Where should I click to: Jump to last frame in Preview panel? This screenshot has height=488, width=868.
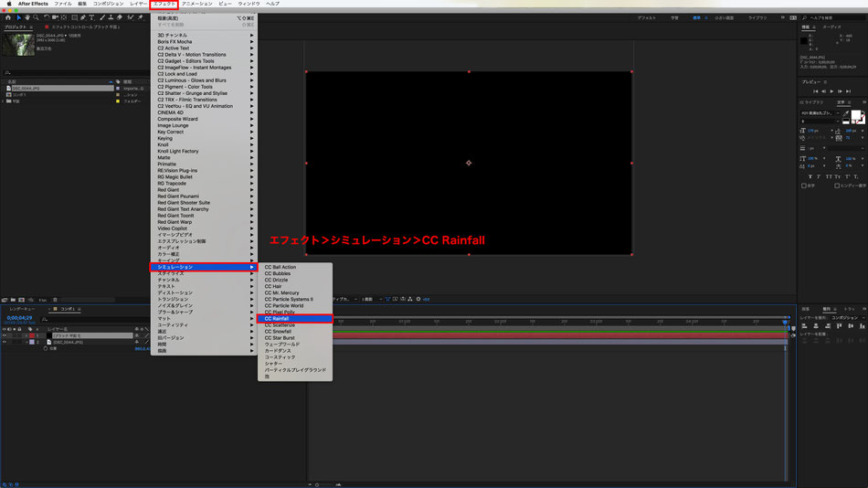[848, 91]
